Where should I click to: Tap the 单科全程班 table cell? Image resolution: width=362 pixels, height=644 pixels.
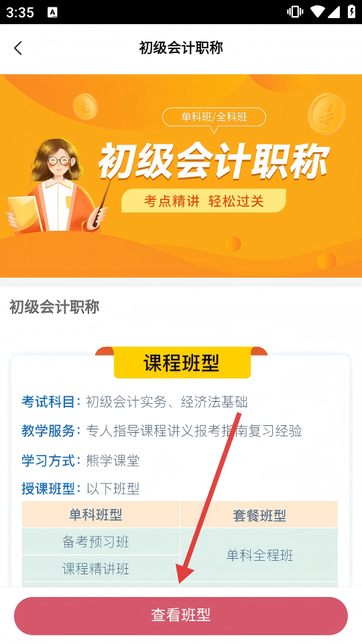(x=259, y=555)
